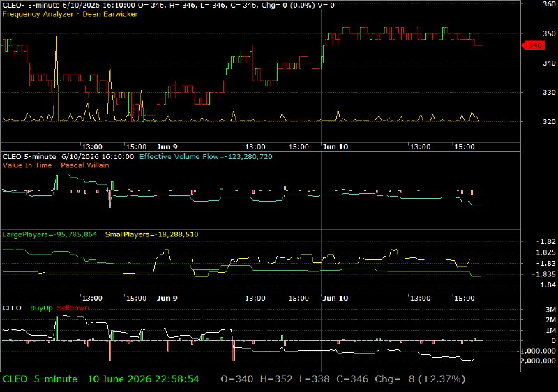Image resolution: width=558 pixels, height=392 pixels.
Task: Select Jun 9 on the price chart time axis
Action: point(167,147)
